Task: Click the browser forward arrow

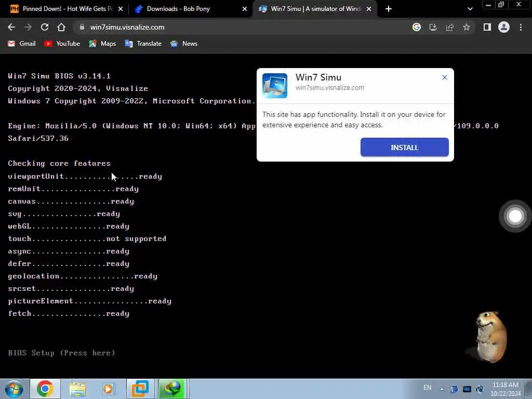Action: [x=28, y=27]
